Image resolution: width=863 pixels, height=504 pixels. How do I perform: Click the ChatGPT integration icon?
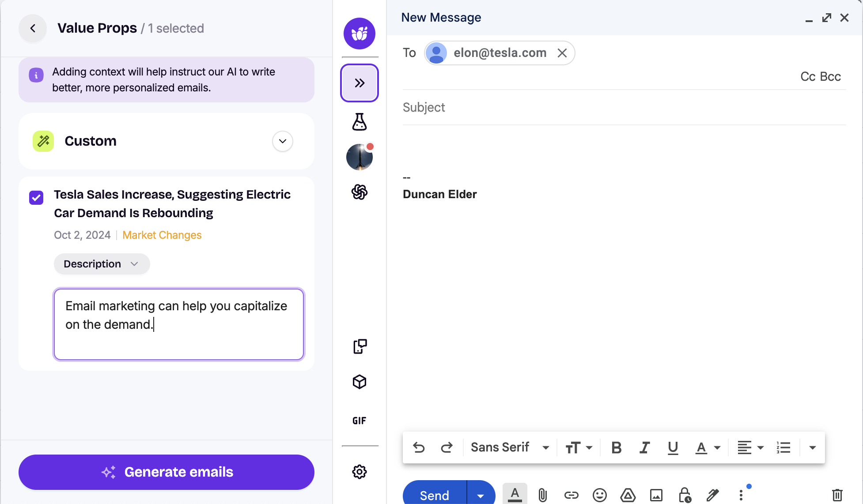point(360,192)
